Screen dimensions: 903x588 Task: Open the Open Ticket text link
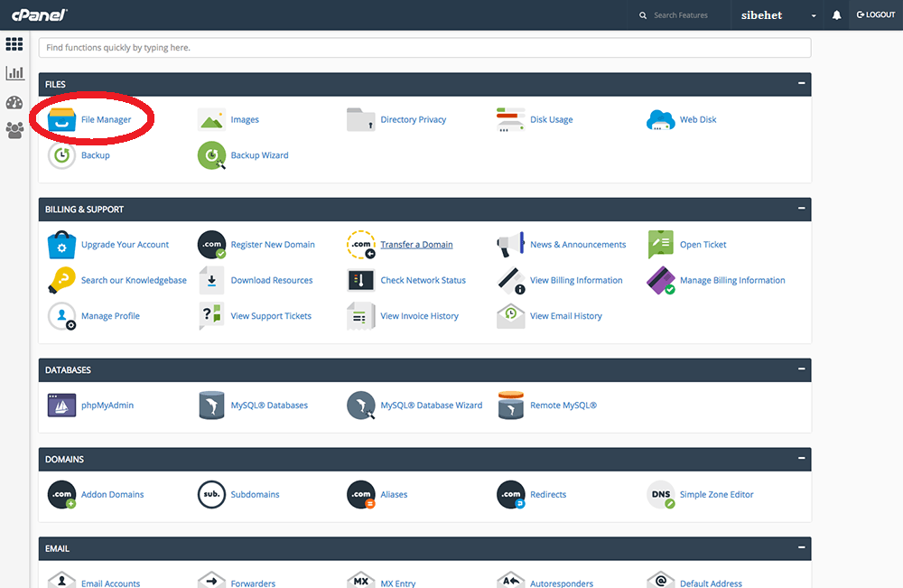703,245
